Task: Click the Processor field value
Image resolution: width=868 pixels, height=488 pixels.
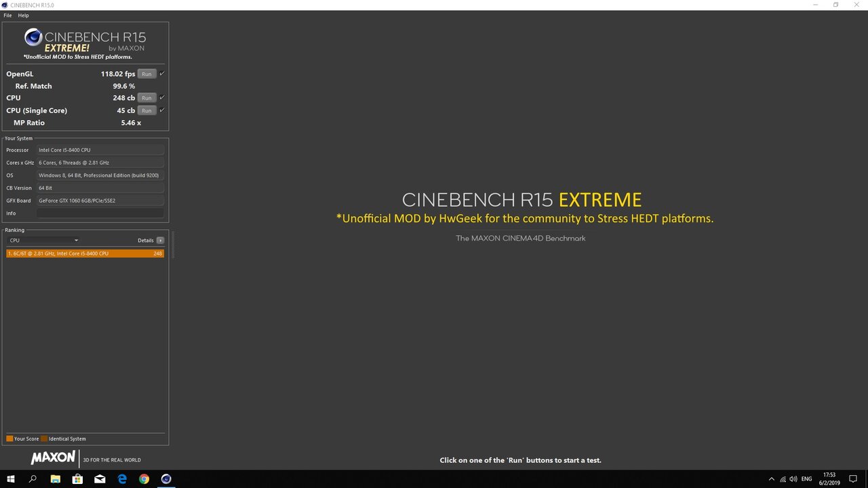Action: tap(100, 150)
